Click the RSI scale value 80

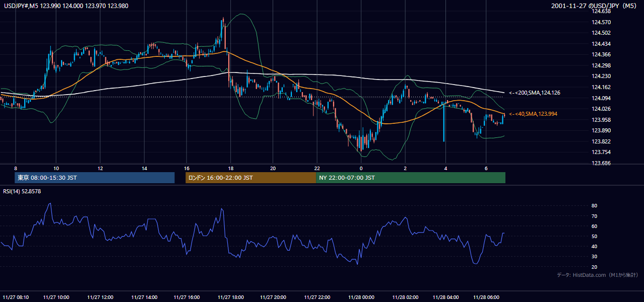(x=594, y=206)
